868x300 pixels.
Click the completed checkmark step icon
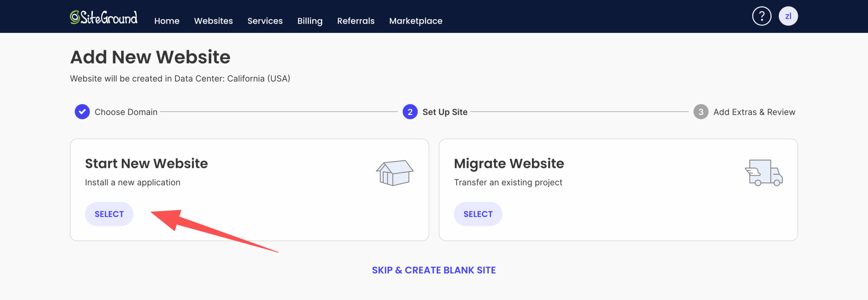[x=82, y=112]
